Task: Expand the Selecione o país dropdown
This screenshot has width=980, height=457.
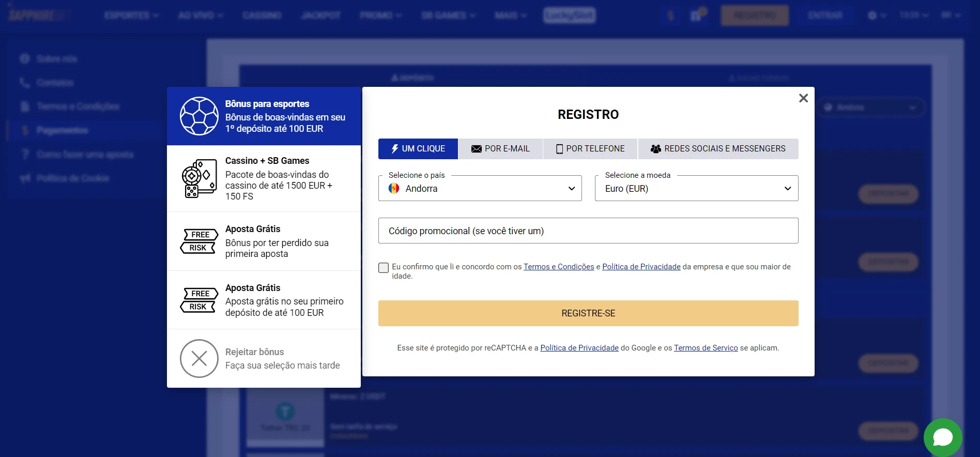Action: [480, 188]
